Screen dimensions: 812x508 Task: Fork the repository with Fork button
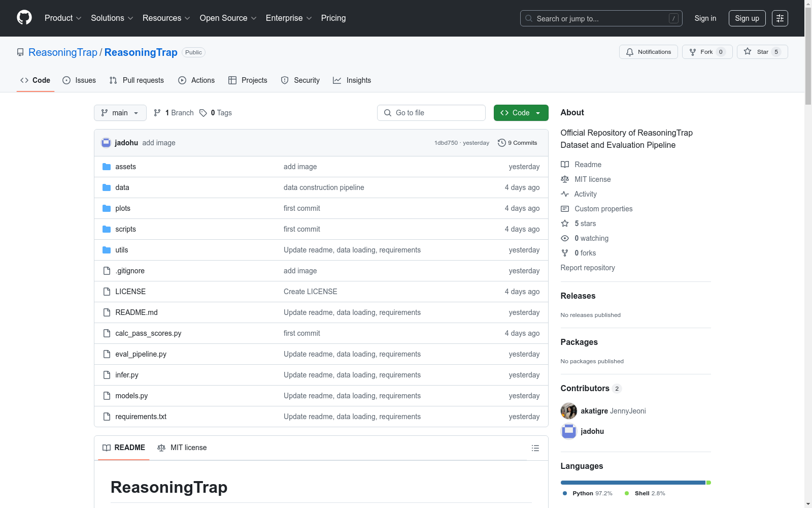(x=707, y=52)
